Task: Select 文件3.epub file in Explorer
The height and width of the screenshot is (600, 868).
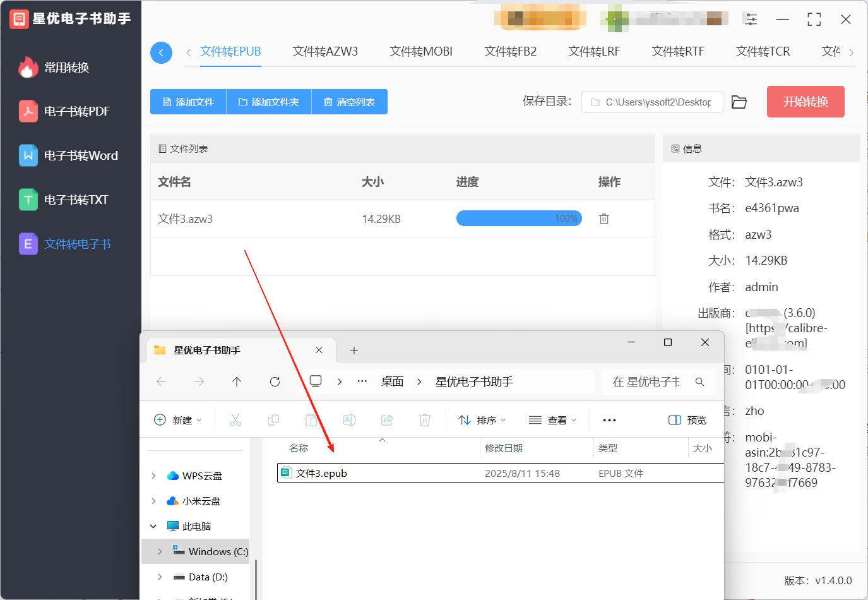Action: click(500, 473)
